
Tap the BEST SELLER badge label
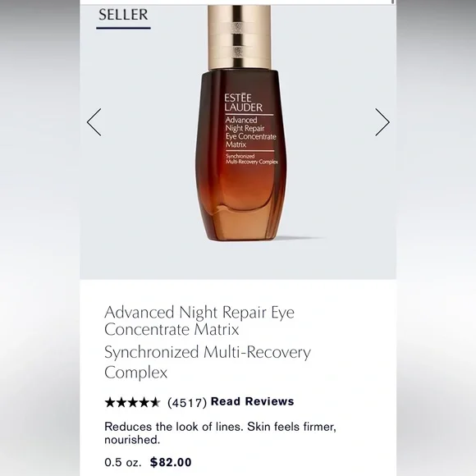coord(123,15)
